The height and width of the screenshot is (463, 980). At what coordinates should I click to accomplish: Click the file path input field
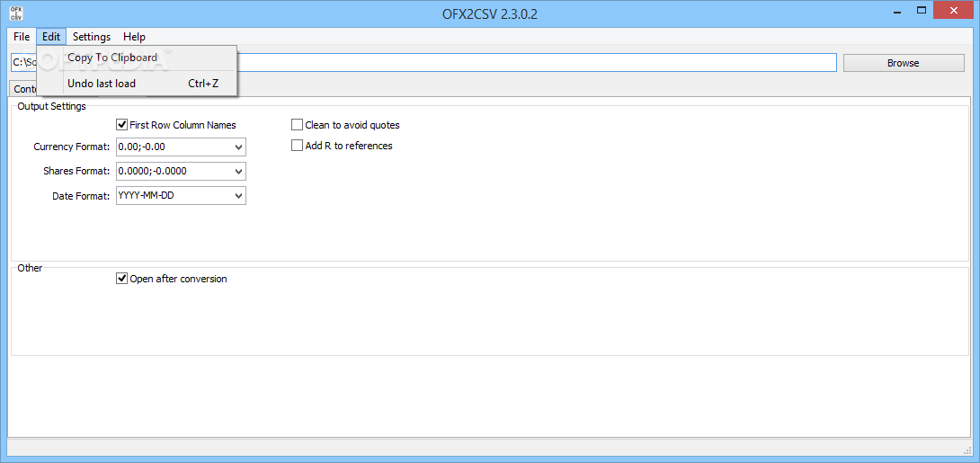click(423, 63)
